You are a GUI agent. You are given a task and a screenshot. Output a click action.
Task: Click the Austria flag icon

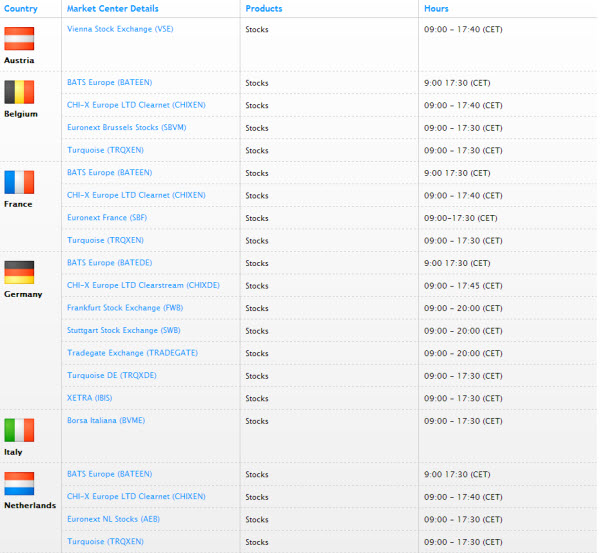19,39
